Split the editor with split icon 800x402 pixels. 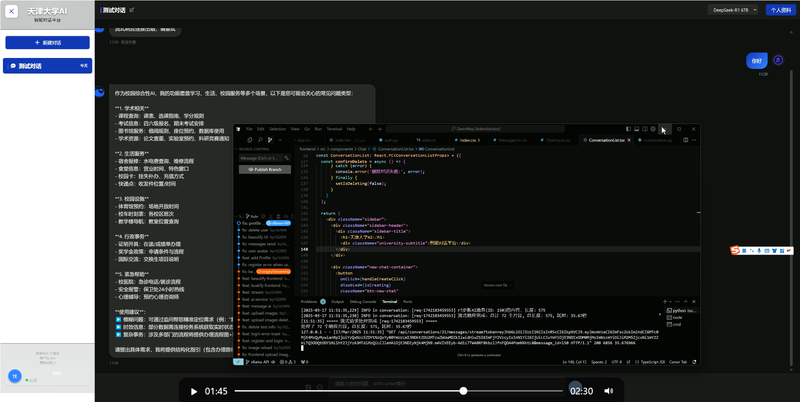pyautogui.click(x=685, y=140)
